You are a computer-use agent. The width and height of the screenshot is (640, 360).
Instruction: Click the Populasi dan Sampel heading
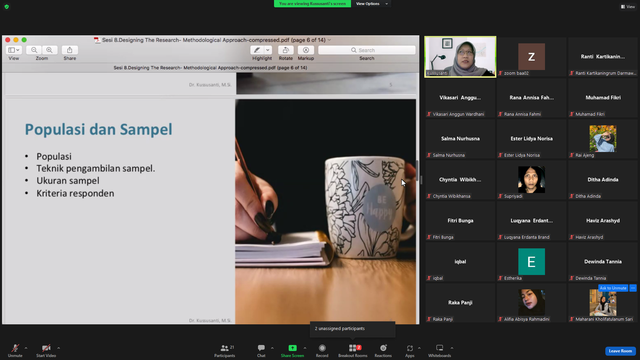(98, 129)
